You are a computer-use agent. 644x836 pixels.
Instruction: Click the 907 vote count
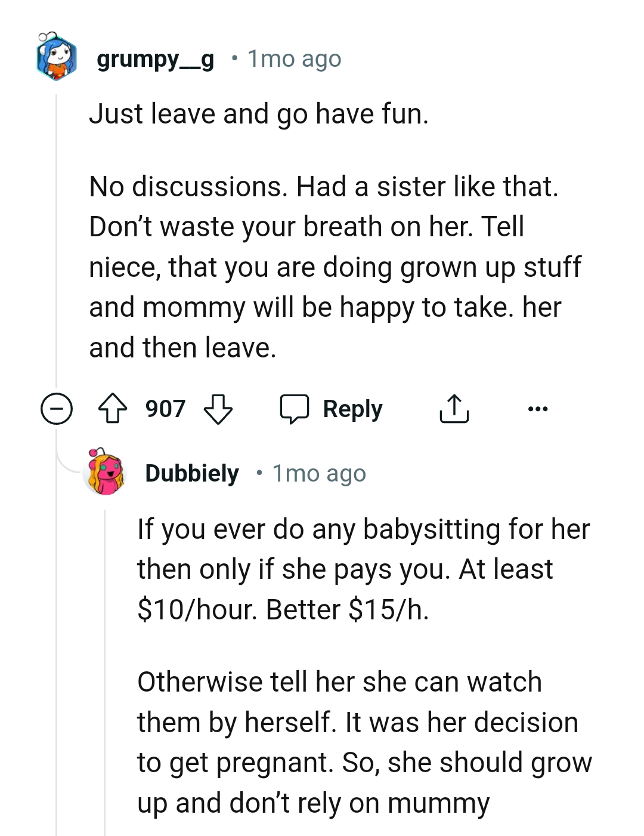point(165,408)
